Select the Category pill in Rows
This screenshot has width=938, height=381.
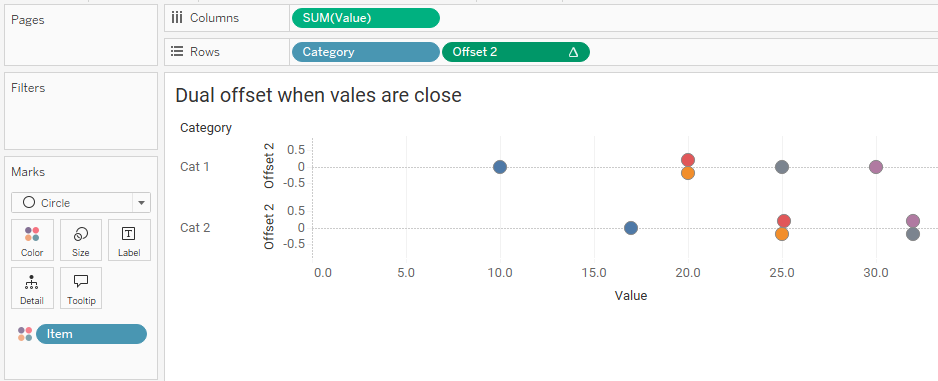366,52
